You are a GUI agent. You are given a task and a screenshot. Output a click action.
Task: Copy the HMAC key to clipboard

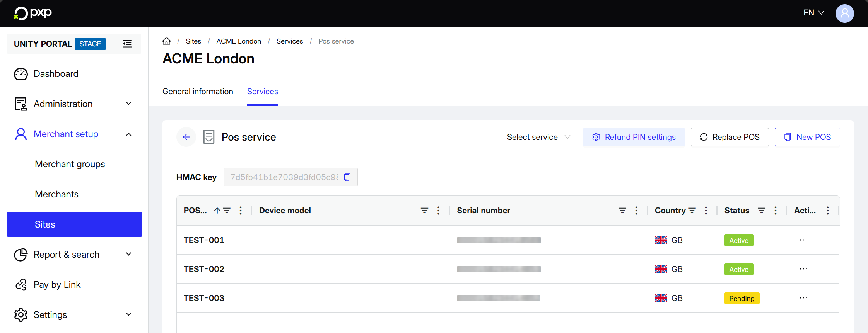(347, 177)
